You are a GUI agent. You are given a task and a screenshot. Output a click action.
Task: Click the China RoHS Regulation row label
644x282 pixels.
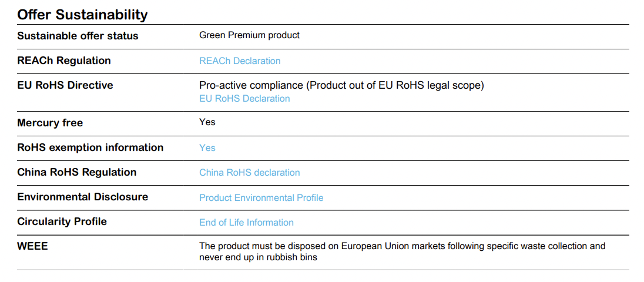pos(77,172)
